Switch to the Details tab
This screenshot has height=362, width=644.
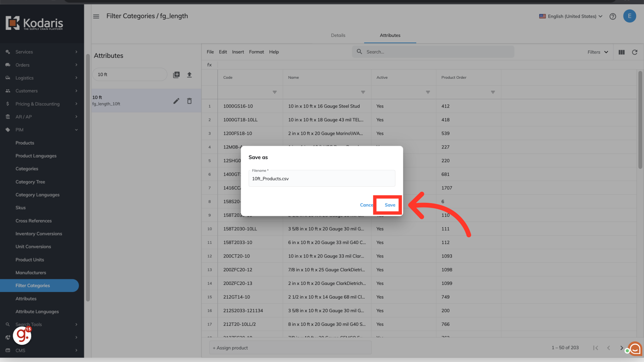(338, 36)
